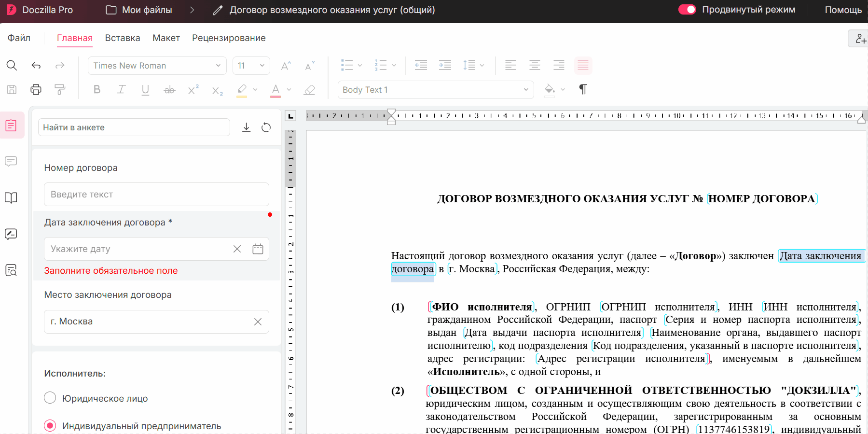
Task: Apply bold formatting with B icon
Action: [x=97, y=89]
